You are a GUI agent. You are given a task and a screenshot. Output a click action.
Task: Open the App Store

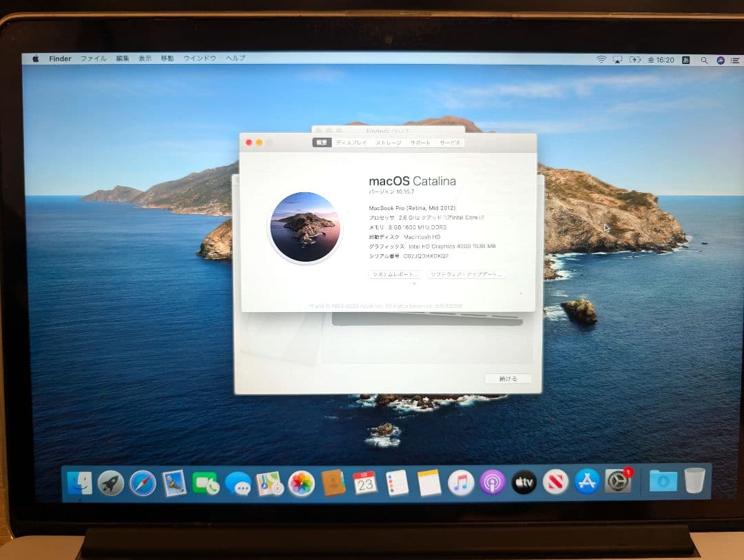point(587,482)
